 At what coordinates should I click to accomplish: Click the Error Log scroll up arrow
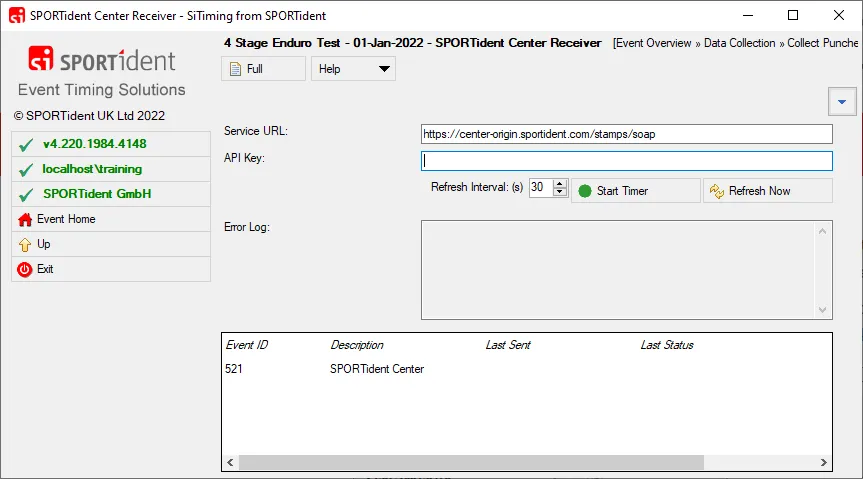click(822, 231)
